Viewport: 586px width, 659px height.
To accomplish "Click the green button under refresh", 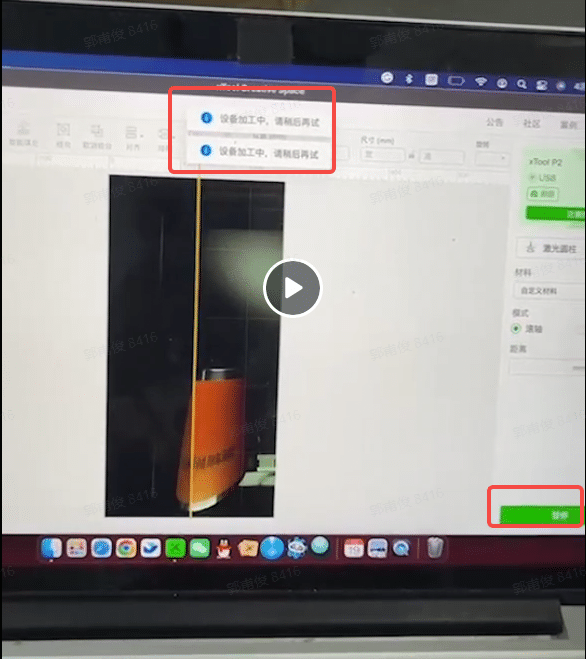I will (x=554, y=214).
